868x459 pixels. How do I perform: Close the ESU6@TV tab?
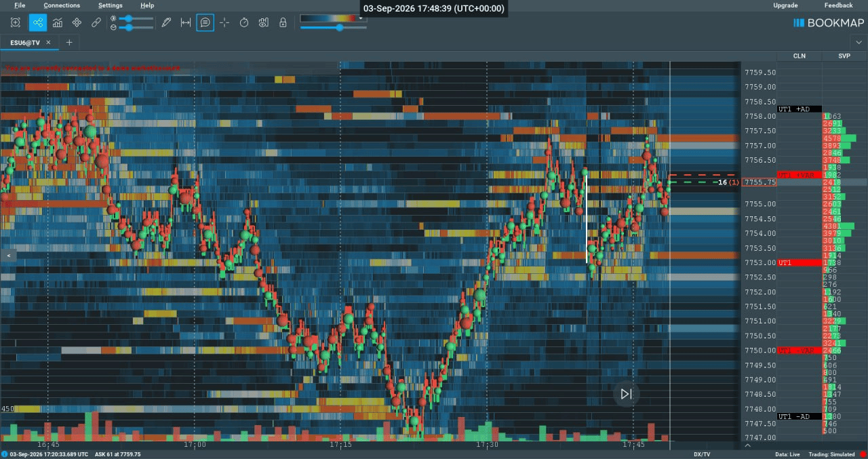click(x=48, y=42)
